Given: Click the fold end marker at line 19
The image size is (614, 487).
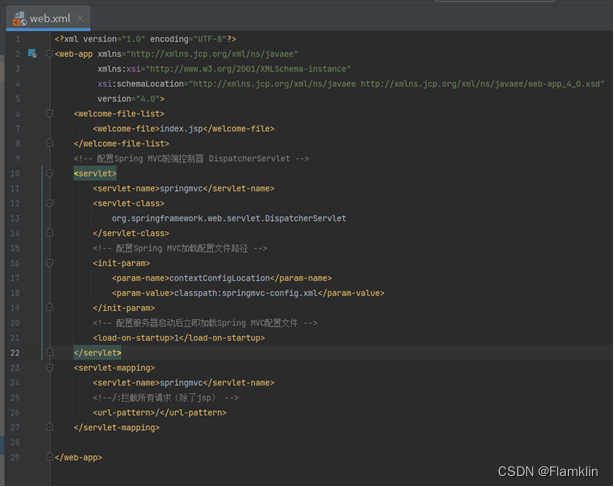Looking at the screenshot, I should [x=49, y=308].
